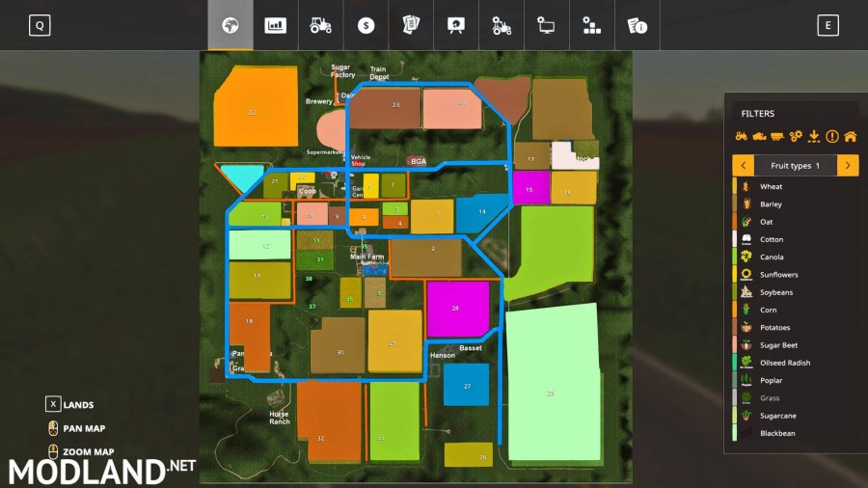Open the gear-and-blocks settings icon

click(x=592, y=25)
